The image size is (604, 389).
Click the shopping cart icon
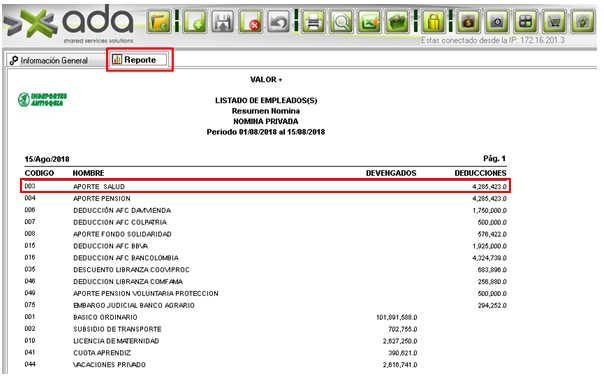coord(554,22)
